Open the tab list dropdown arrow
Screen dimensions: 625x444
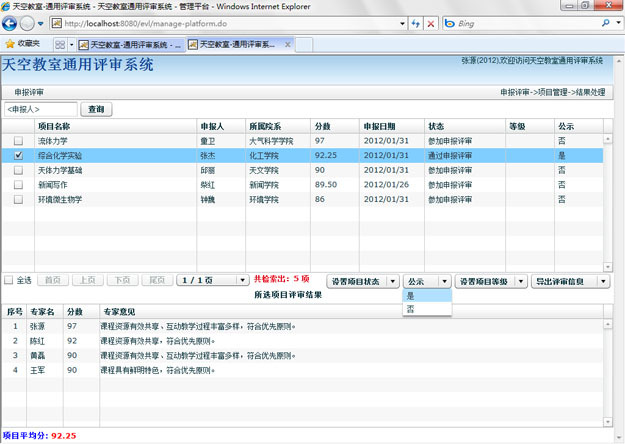click(x=72, y=45)
